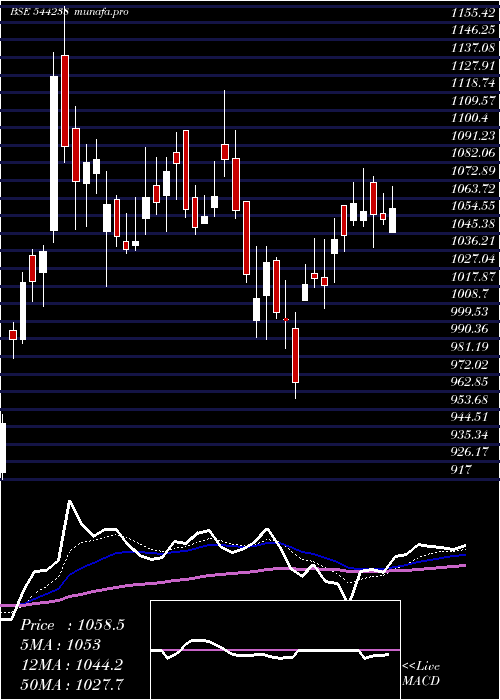500x700 pixels.
Task: Click the 962.85 price axis label
Action: [469, 382]
